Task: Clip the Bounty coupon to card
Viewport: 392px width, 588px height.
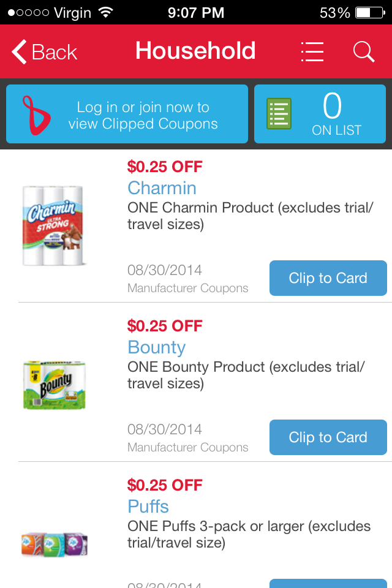Action: pyautogui.click(x=328, y=437)
